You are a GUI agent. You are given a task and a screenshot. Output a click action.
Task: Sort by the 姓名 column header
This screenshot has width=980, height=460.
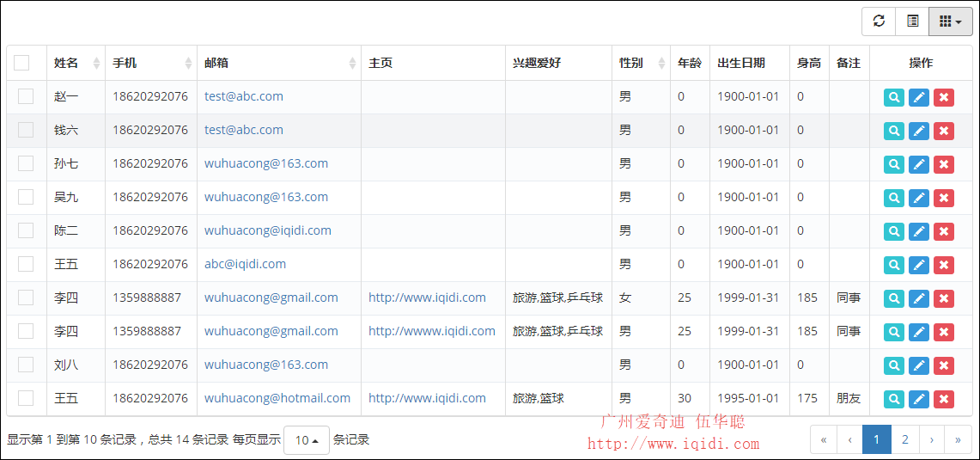click(x=67, y=63)
